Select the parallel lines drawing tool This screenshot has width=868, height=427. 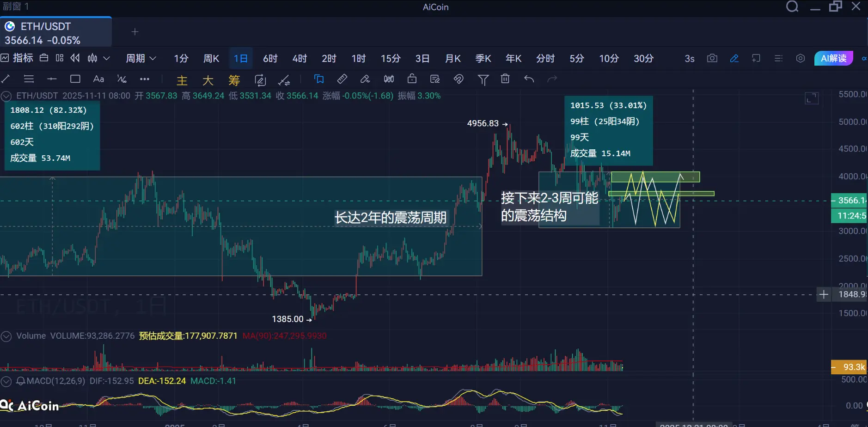29,79
